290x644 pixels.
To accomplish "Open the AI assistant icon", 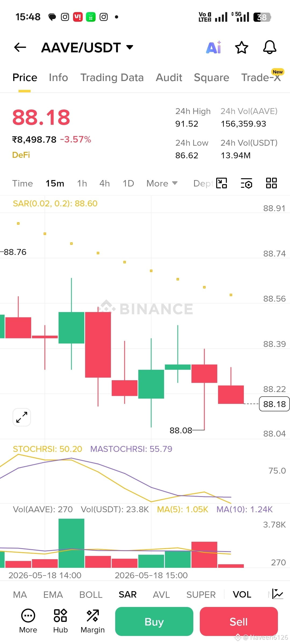I will click(x=214, y=47).
